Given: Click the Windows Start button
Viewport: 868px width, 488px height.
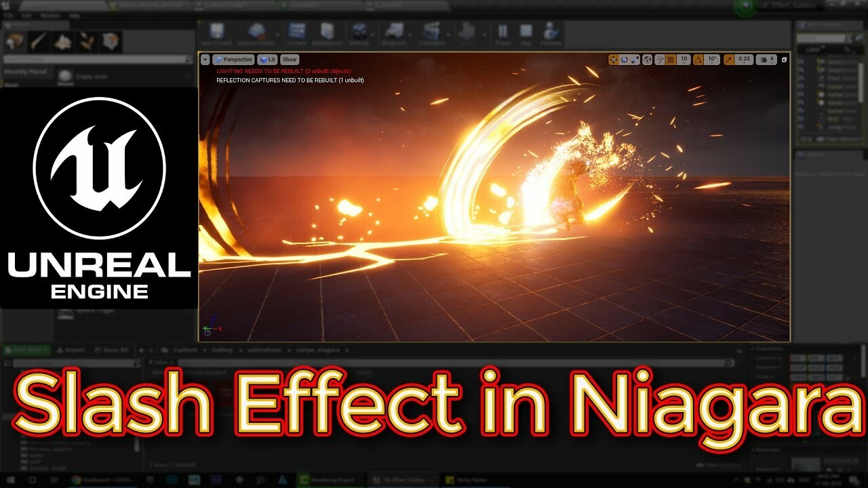Looking at the screenshot, I should (x=12, y=480).
